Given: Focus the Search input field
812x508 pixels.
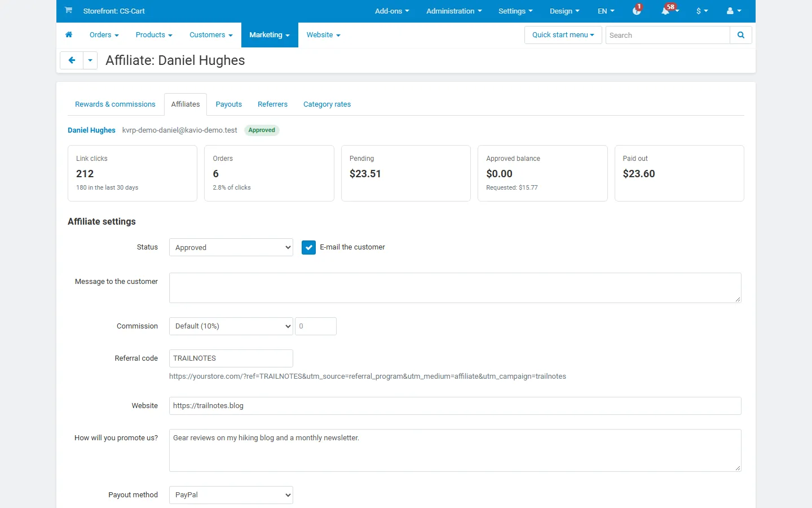Looking at the screenshot, I should [x=668, y=35].
